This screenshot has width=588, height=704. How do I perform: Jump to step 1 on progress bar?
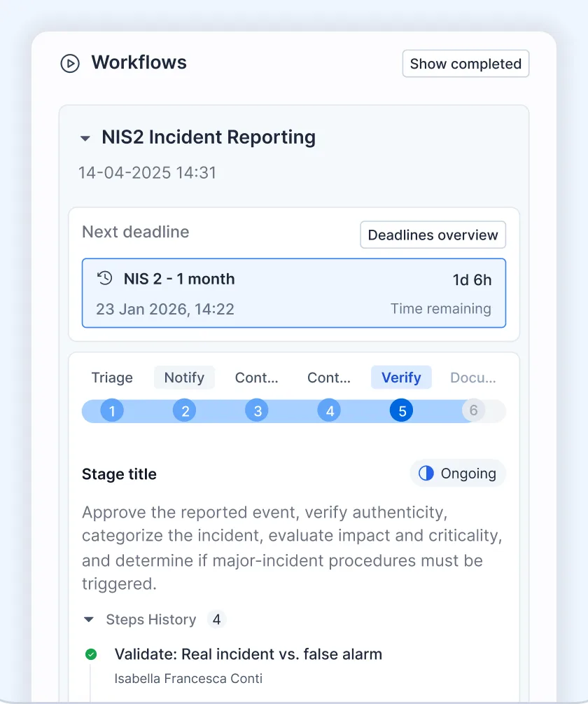[x=112, y=410]
